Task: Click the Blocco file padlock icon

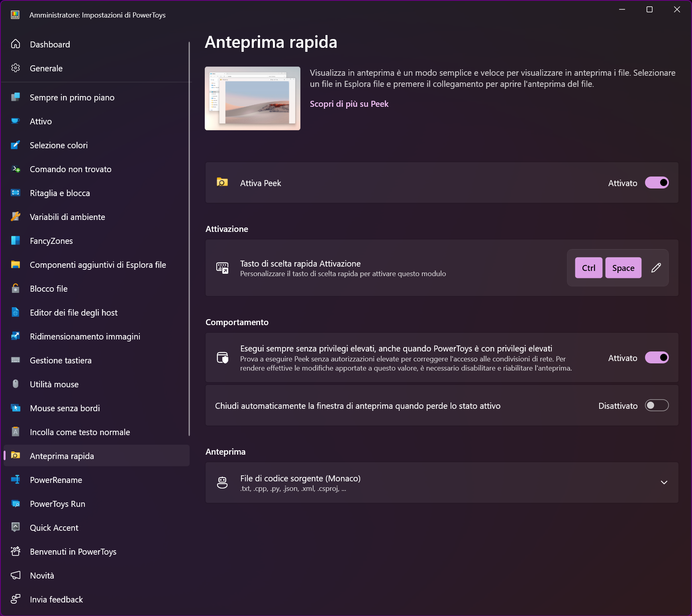Action: pyautogui.click(x=16, y=288)
